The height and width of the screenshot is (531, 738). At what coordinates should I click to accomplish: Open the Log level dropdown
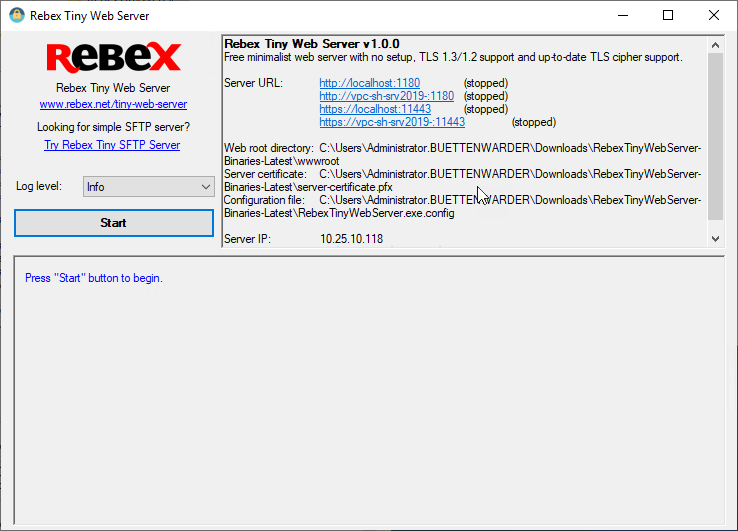(x=148, y=187)
